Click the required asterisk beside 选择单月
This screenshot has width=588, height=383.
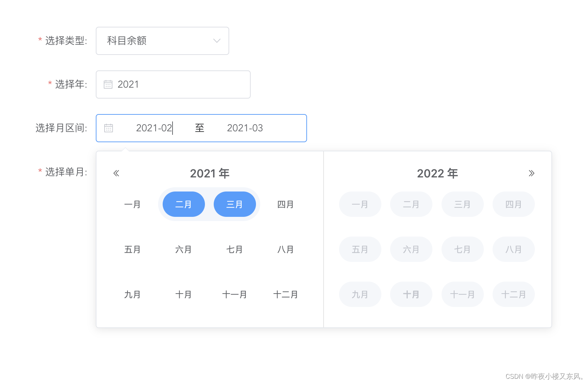coord(39,171)
